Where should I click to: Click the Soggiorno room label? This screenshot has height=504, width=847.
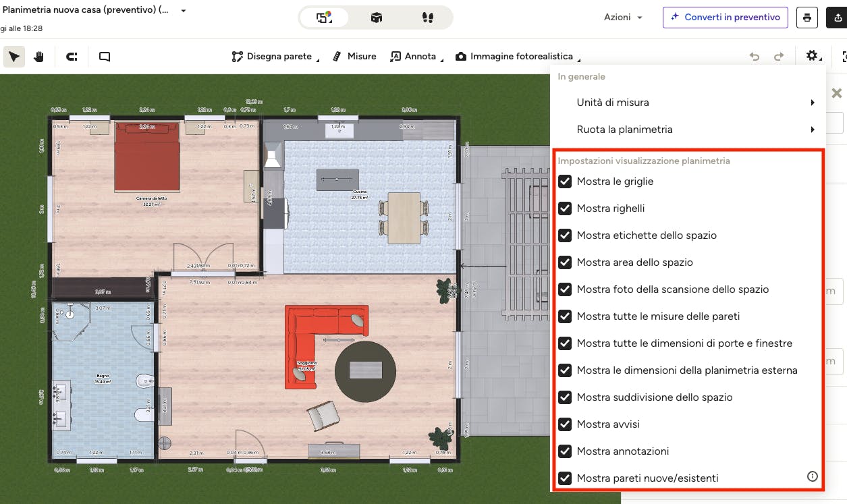coord(306,363)
